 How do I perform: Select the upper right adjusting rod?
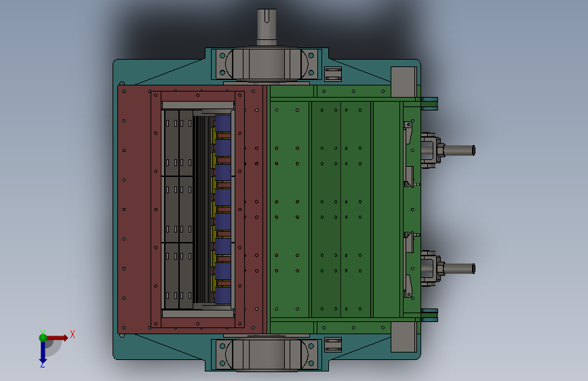click(x=458, y=151)
